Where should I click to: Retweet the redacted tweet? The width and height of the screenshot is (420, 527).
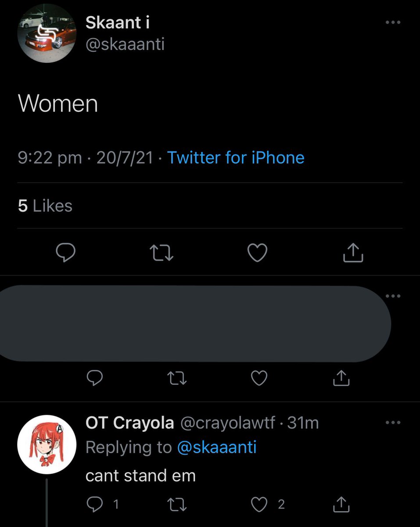[177, 378]
